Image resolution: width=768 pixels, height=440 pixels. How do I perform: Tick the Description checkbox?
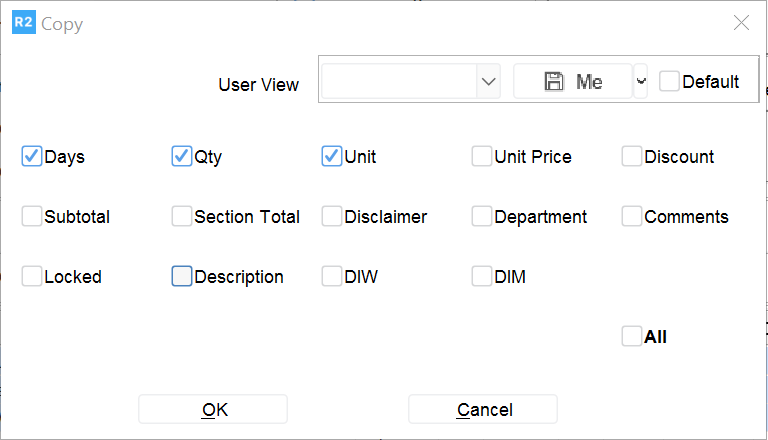[181, 276]
